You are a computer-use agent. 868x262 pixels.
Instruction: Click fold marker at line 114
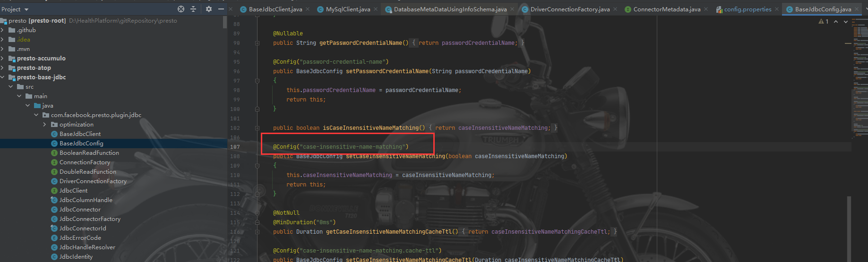[258, 213]
